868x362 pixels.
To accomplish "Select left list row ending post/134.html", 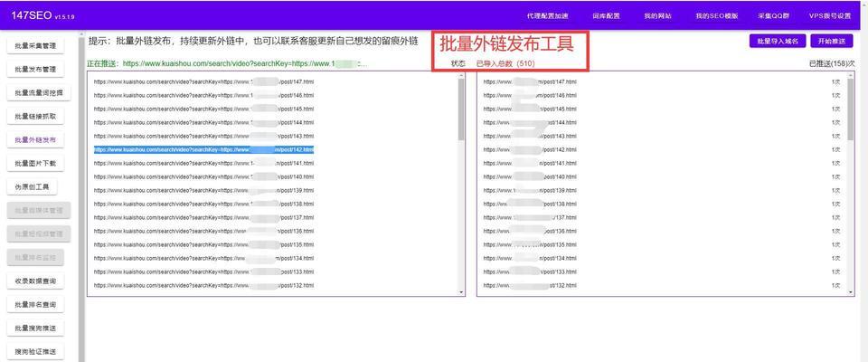I will coord(203,258).
